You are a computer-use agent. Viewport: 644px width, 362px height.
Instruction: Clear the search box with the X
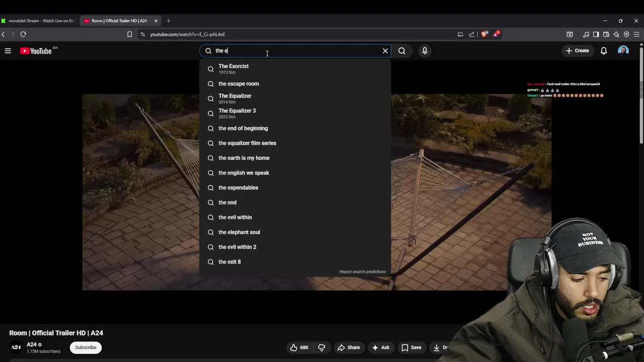pos(385,51)
